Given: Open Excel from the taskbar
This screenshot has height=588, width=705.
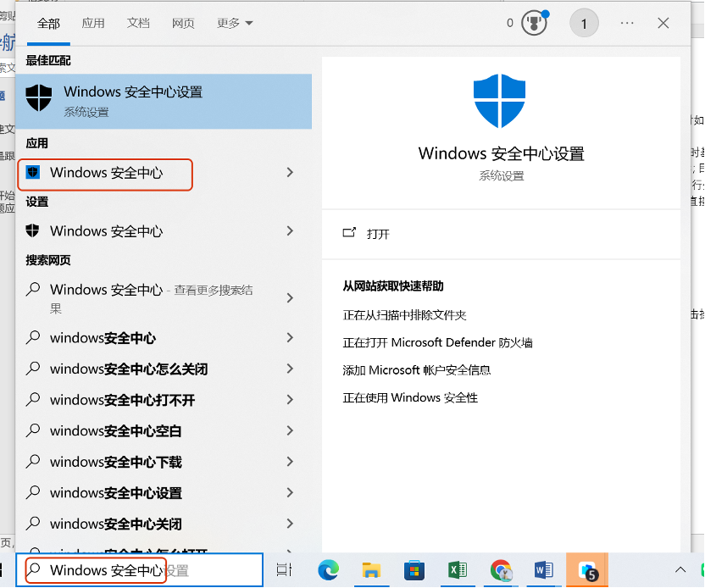Looking at the screenshot, I should 458,570.
